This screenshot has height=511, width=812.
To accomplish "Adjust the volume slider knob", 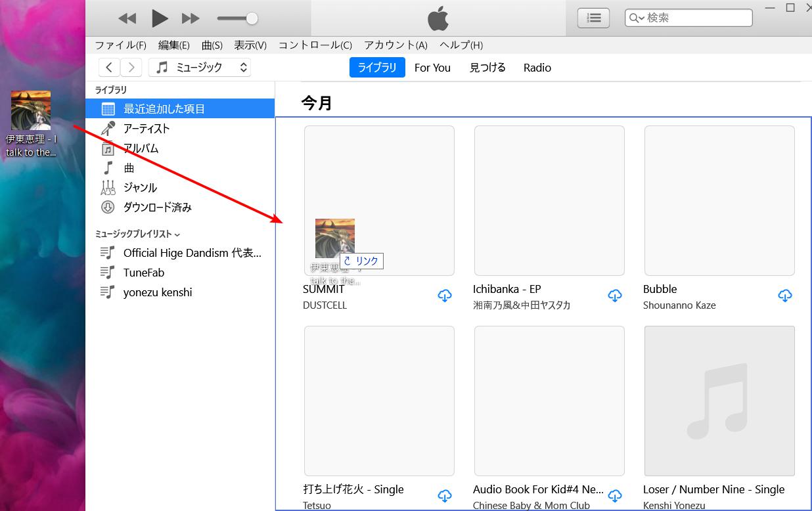I will [252, 18].
